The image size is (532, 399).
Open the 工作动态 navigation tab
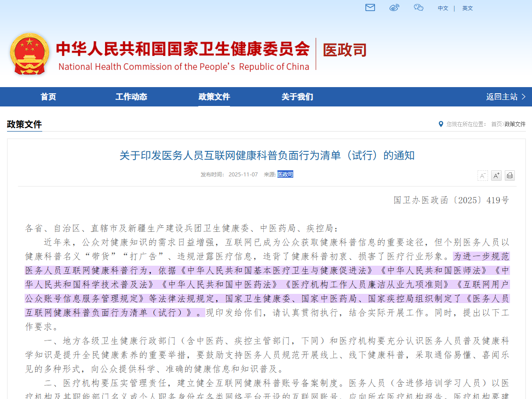[131, 97]
